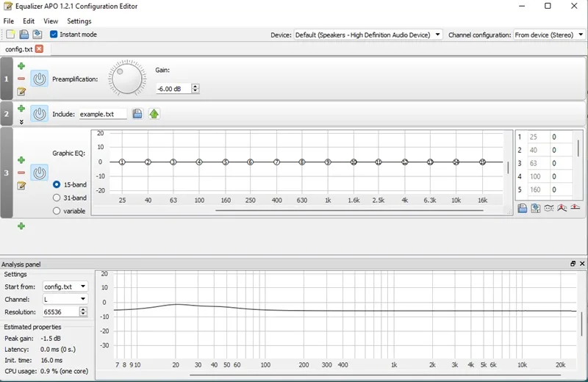Viewport: 588px width, 382px height.
Task: Choose the variable band radio option
Action: (57, 211)
